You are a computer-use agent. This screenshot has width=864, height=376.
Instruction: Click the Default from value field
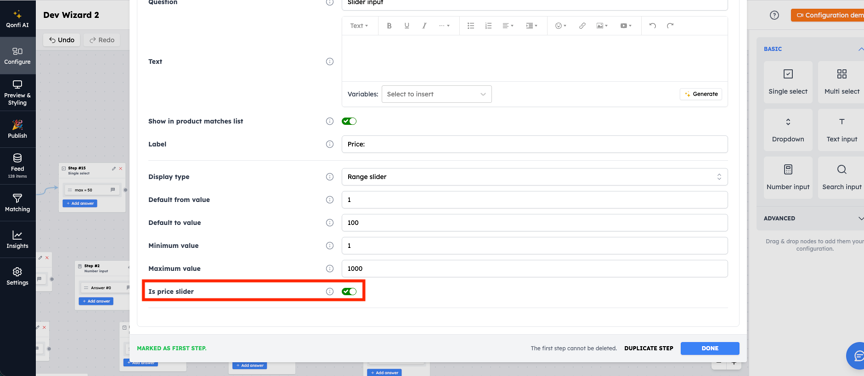534,200
